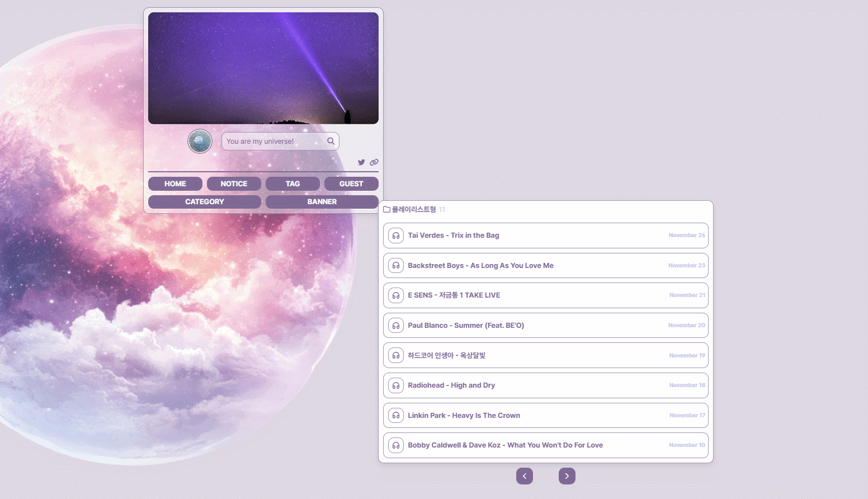868x499 pixels.
Task: Click the 'November 17' date
Action: pyautogui.click(x=687, y=416)
